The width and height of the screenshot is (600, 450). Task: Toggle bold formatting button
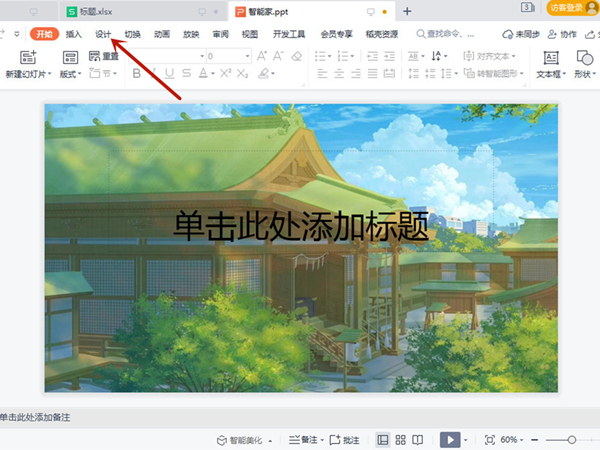[x=136, y=73]
